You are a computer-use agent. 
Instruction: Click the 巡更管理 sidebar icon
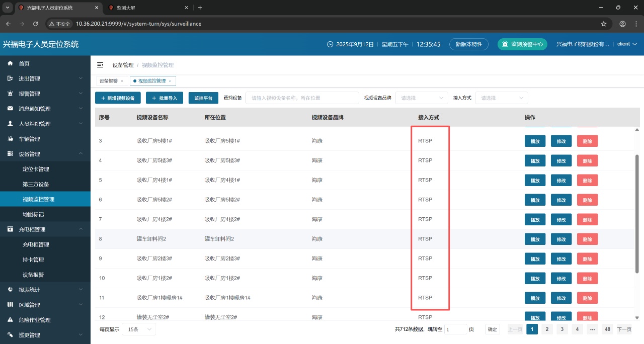pyautogui.click(x=10, y=335)
